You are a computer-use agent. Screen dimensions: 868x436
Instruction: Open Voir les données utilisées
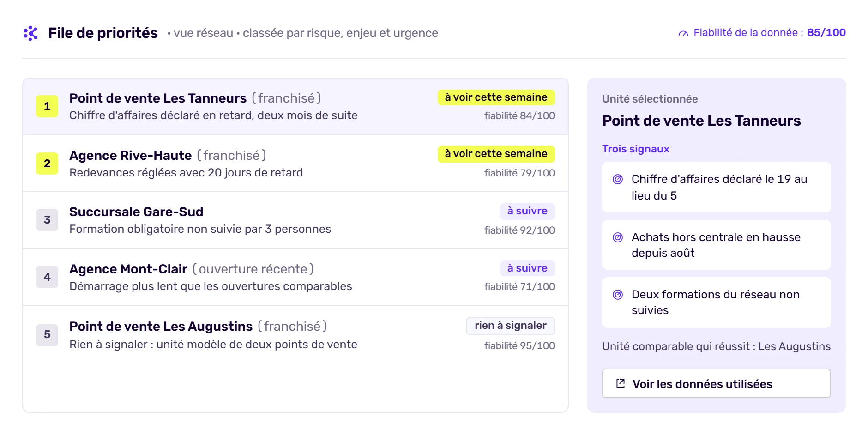716,383
